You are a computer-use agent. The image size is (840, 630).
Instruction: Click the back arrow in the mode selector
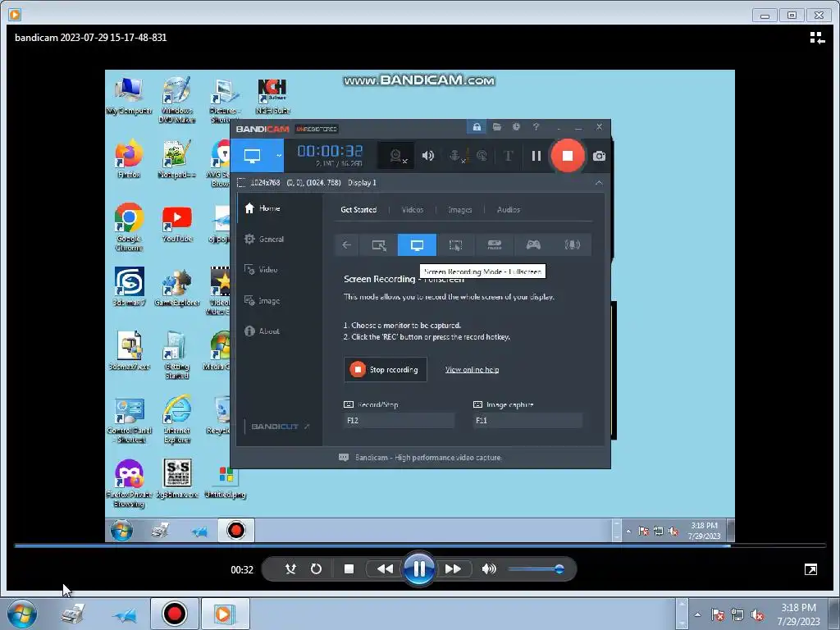coord(347,244)
